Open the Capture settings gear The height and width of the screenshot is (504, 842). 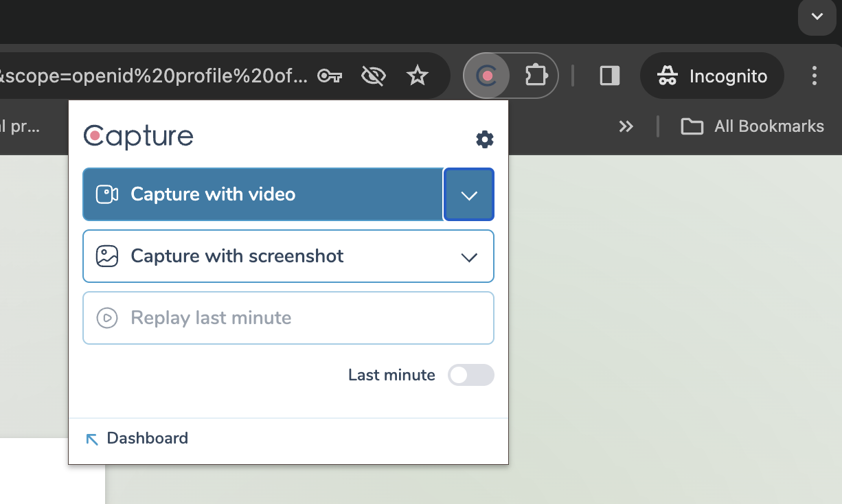tap(484, 139)
